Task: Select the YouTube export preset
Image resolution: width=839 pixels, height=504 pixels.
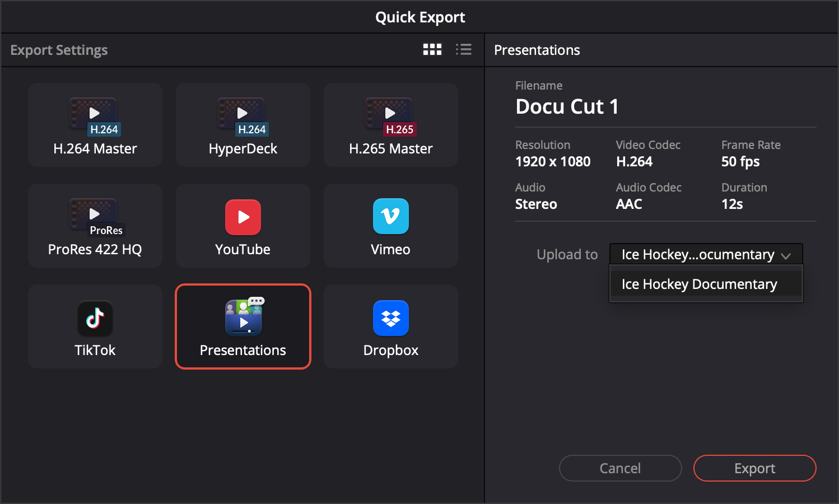Action: 243,226
